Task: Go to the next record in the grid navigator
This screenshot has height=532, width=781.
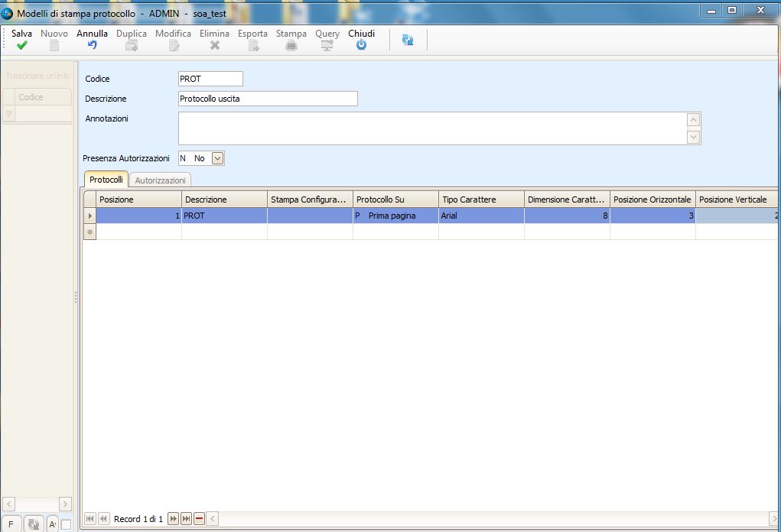Action: tap(173, 519)
